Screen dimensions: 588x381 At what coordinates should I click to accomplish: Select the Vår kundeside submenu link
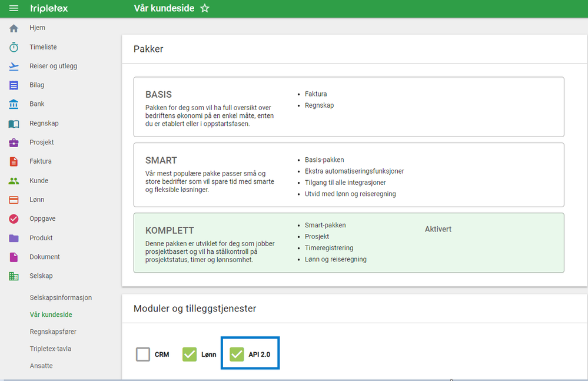[51, 314]
